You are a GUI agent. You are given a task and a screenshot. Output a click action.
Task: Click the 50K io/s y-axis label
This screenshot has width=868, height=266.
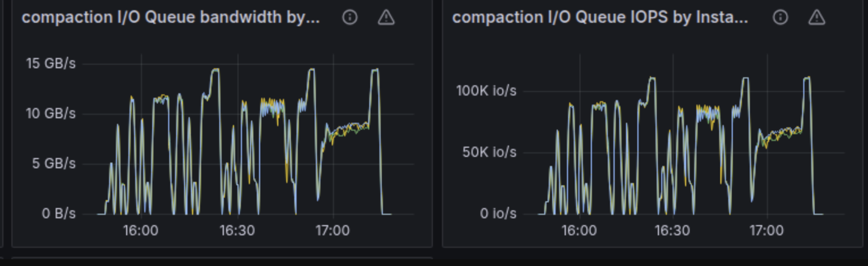[489, 152]
